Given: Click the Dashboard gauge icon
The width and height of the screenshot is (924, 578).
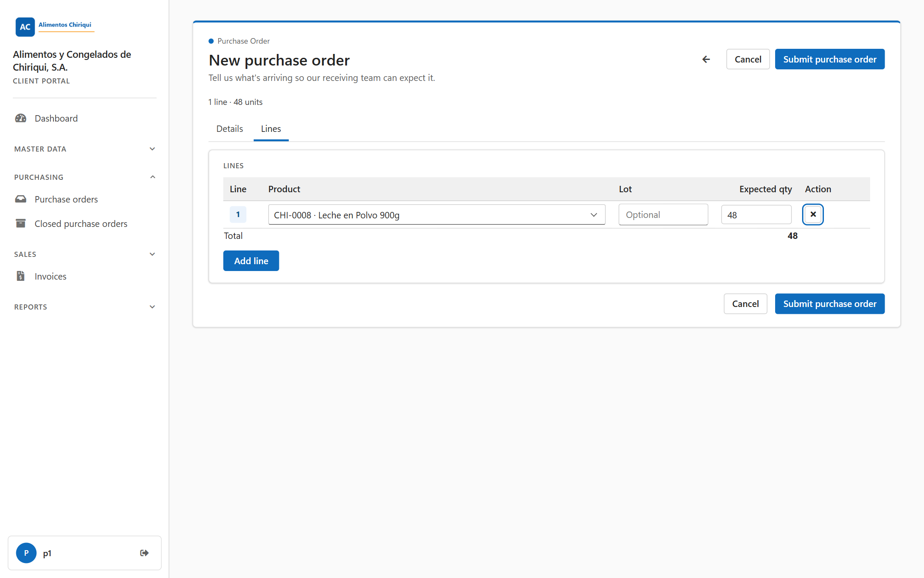Looking at the screenshot, I should pos(21,118).
